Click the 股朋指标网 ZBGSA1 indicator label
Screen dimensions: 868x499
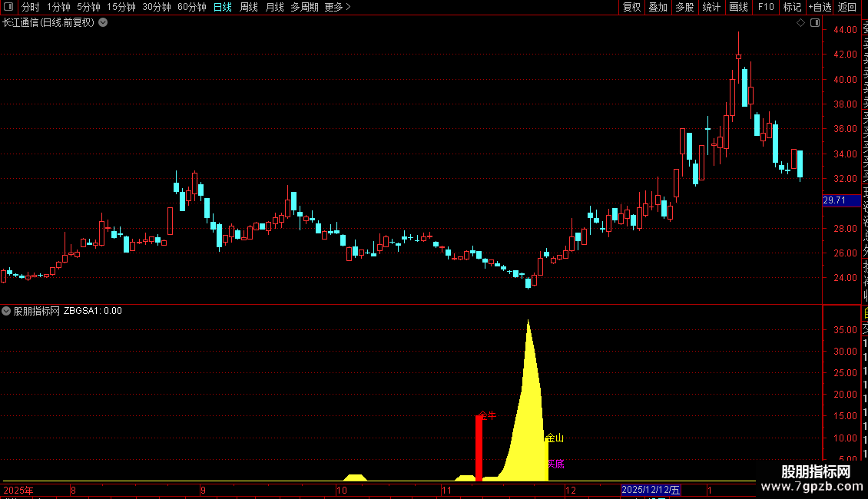68,311
